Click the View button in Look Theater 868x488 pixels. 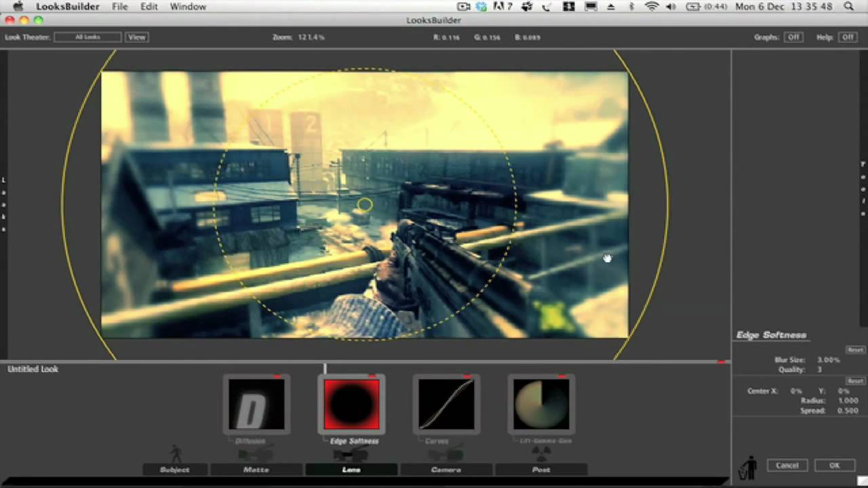(137, 37)
